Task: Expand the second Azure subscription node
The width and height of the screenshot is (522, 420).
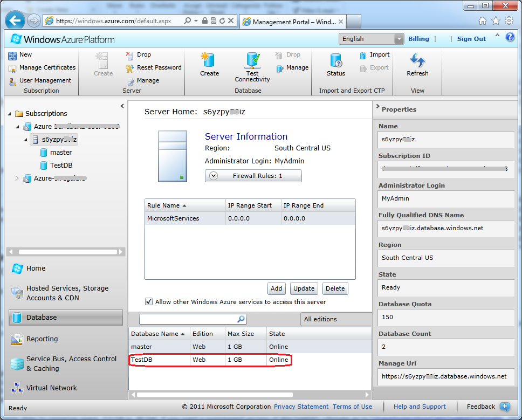Action: [17, 178]
